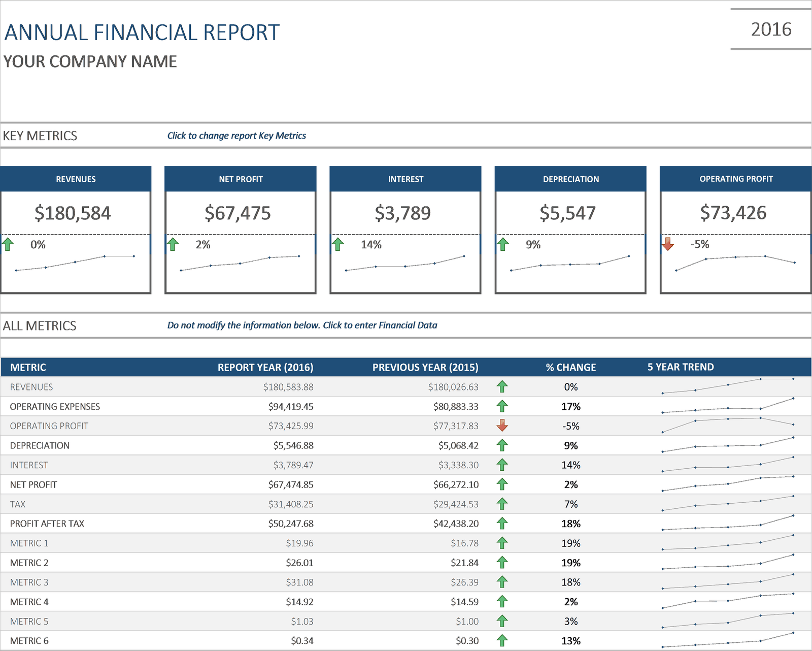Click the red down arrow in Operating Profit row
Viewport: 812px width, 651px height.
[x=502, y=426]
